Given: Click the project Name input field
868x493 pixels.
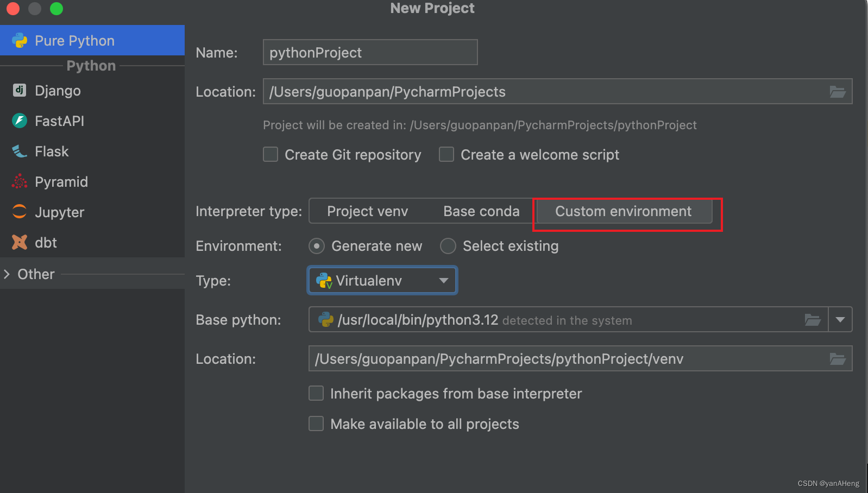Looking at the screenshot, I should point(370,52).
